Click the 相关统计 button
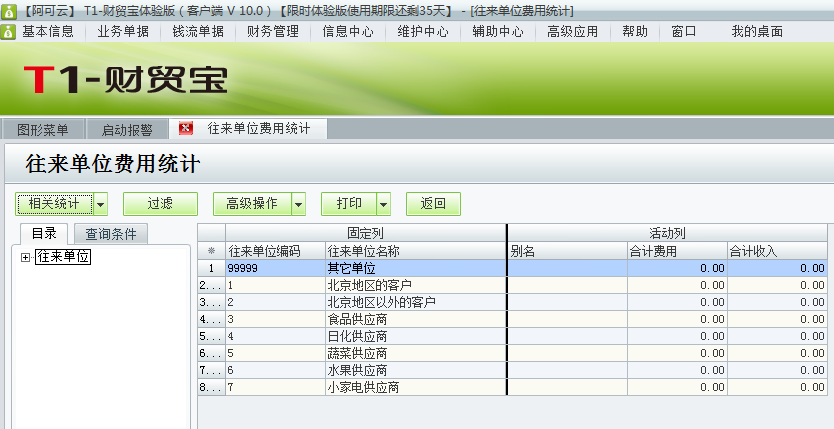The width and height of the screenshot is (834, 429). [x=54, y=204]
